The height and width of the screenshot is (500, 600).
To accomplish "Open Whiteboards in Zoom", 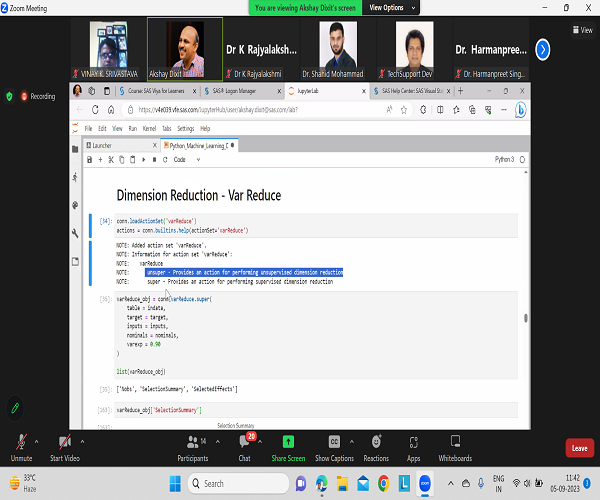I will coord(455,448).
